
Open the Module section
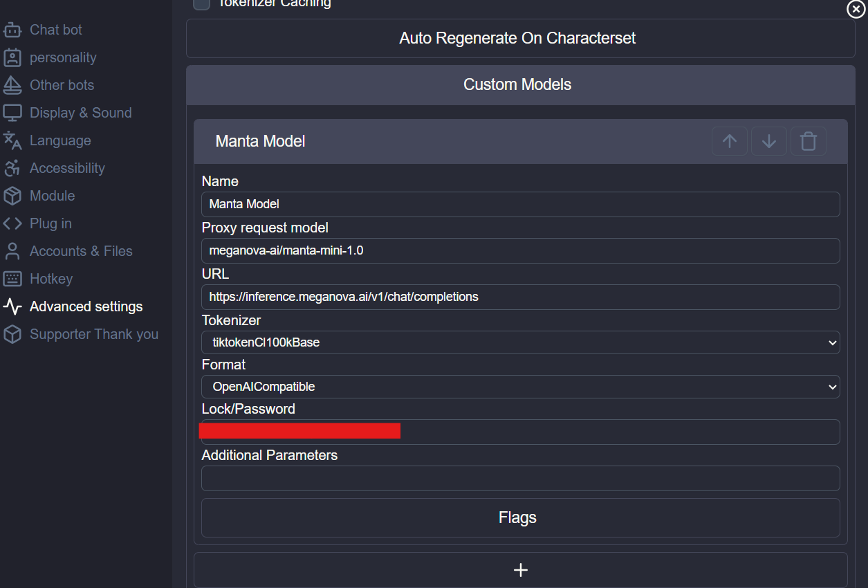(x=52, y=196)
